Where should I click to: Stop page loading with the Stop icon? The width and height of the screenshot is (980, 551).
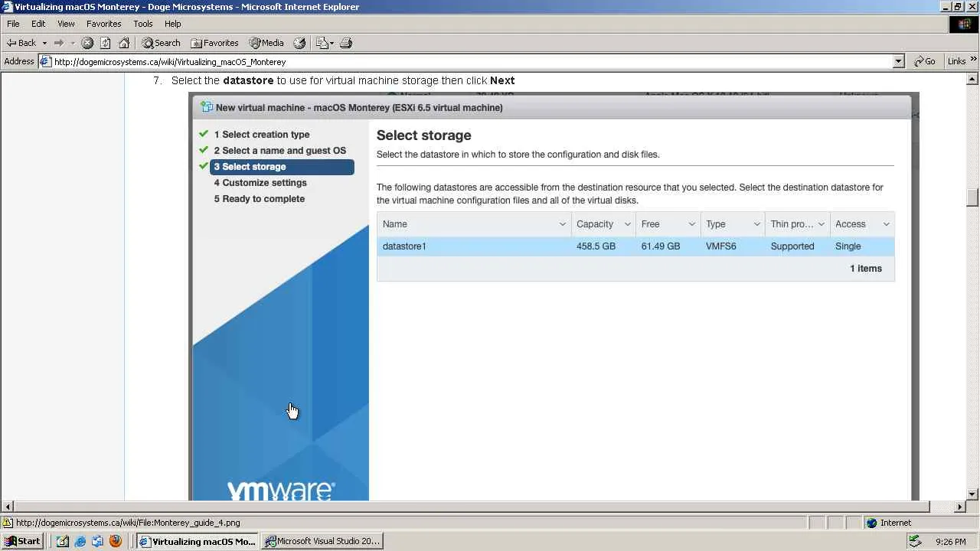pyautogui.click(x=87, y=43)
